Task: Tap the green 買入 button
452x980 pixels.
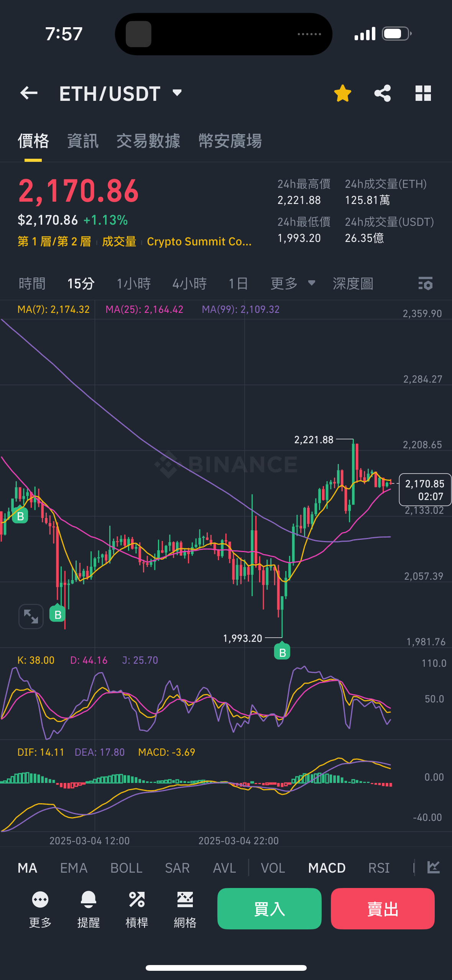Action: coord(270,909)
